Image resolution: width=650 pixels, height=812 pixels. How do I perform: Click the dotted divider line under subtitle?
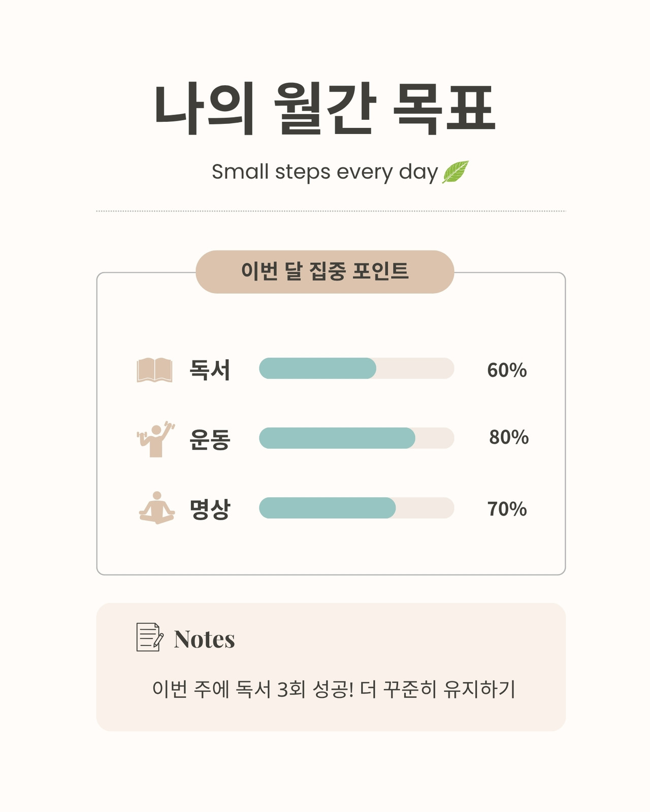pyautogui.click(x=331, y=211)
